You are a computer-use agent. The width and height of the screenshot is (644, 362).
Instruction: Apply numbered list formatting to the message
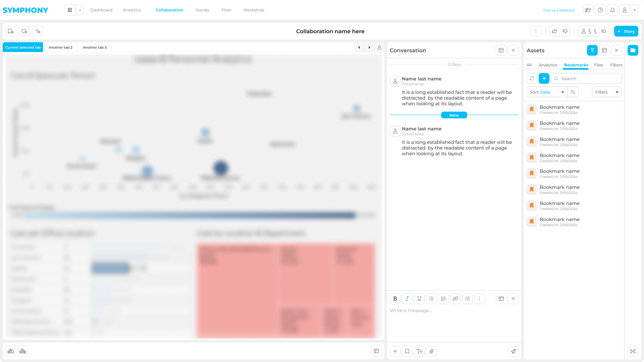click(x=443, y=299)
